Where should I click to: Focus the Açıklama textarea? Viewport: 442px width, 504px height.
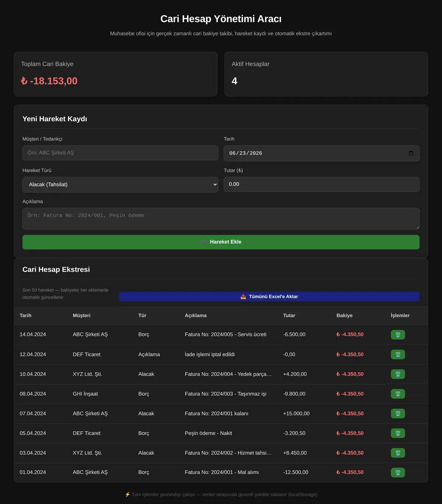coord(221,218)
